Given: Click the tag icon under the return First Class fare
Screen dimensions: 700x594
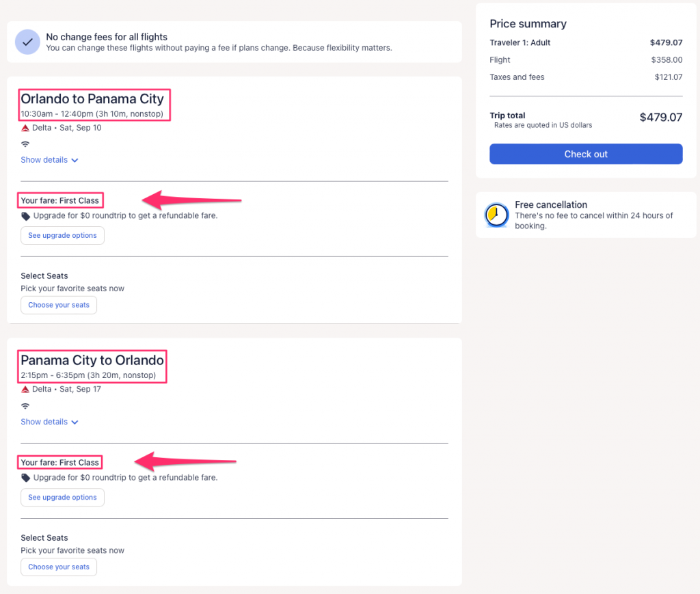Looking at the screenshot, I should pyautogui.click(x=26, y=478).
